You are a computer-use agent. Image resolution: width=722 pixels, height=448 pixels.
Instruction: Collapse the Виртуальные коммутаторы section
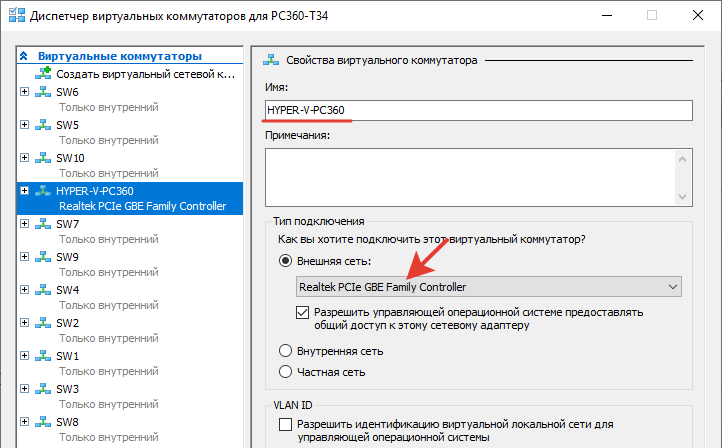(x=25, y=56)
